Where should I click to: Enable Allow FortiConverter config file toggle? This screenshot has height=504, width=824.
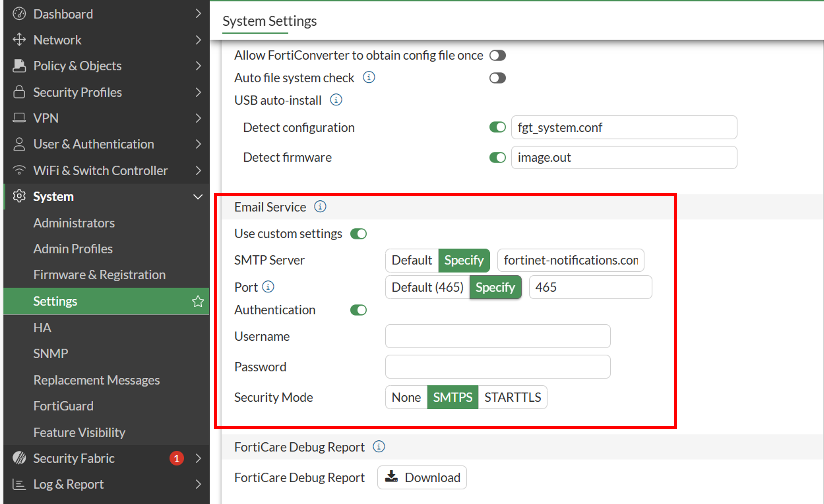point(497,56)
